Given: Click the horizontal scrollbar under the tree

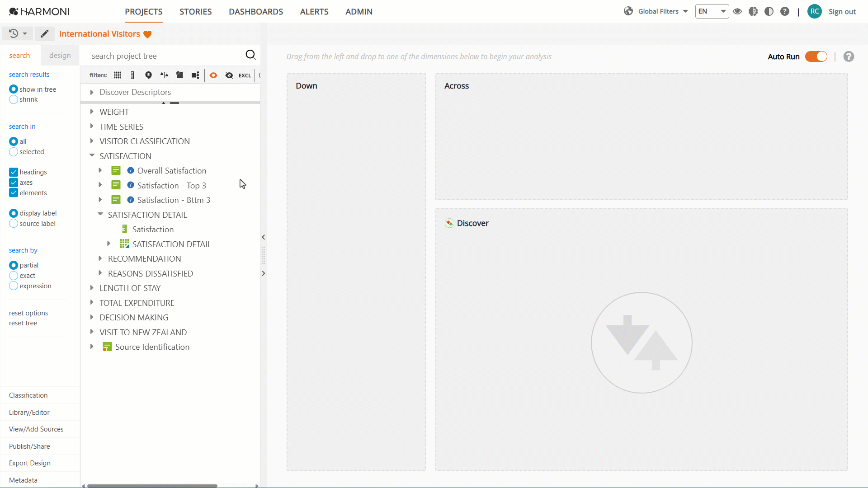Looking at the screenshot, I should click(152, 486).
